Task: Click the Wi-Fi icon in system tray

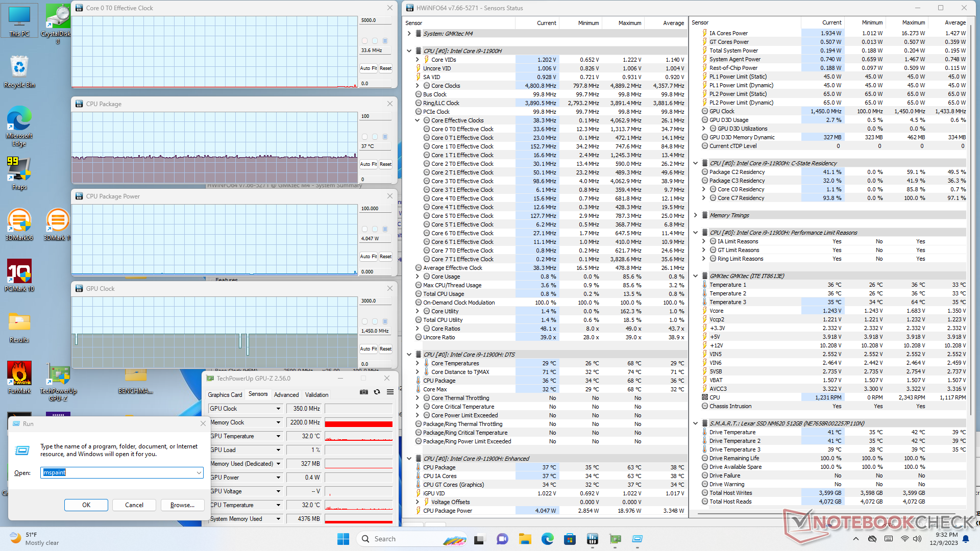Action: [x=904, y=539]
